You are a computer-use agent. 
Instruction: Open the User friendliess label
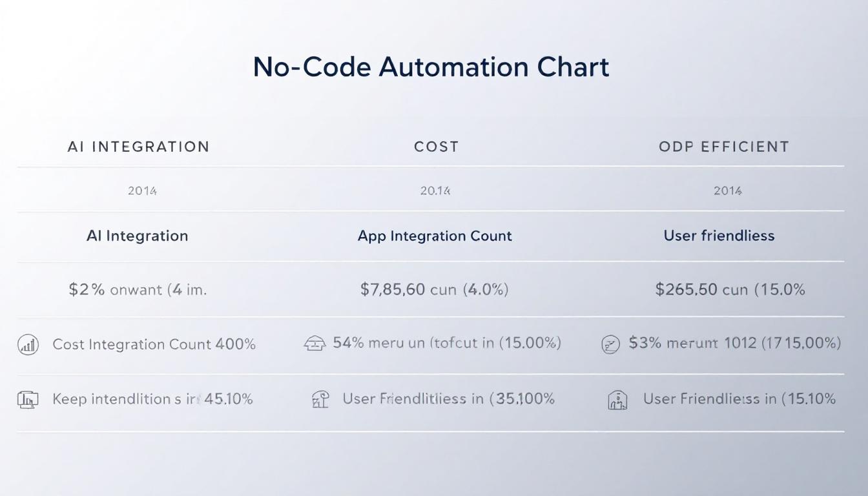click(x=719, y=236)
